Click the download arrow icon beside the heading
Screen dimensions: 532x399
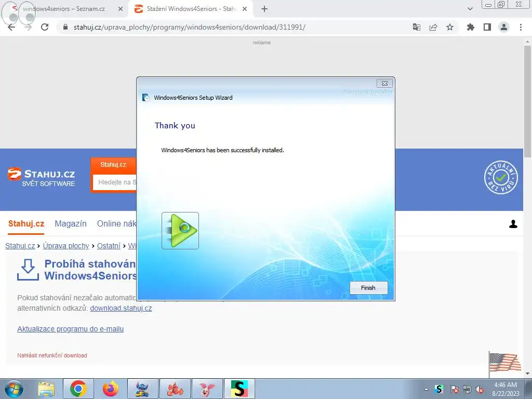pos(28,270)
